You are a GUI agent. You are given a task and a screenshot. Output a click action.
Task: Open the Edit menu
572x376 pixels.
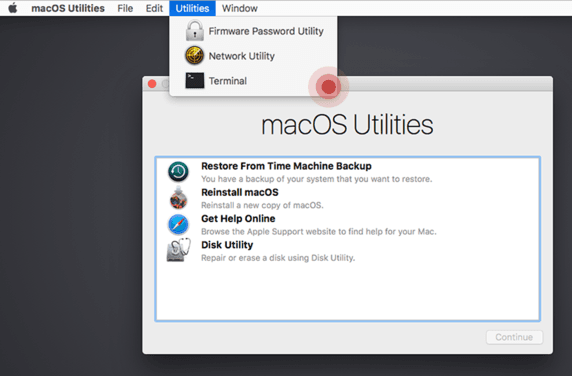click(154, 8)
